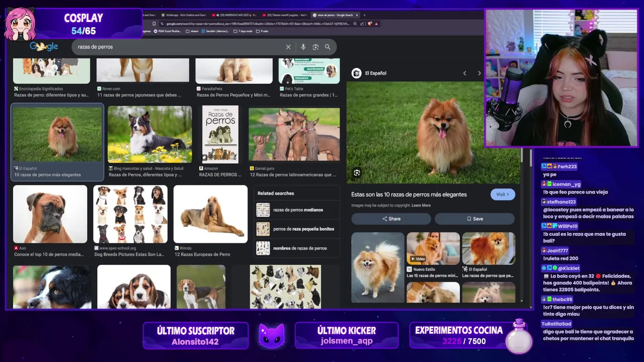Viewport: 644px width, 362px height.
Task: Open the Learn More copyright link
Action: 421,205
